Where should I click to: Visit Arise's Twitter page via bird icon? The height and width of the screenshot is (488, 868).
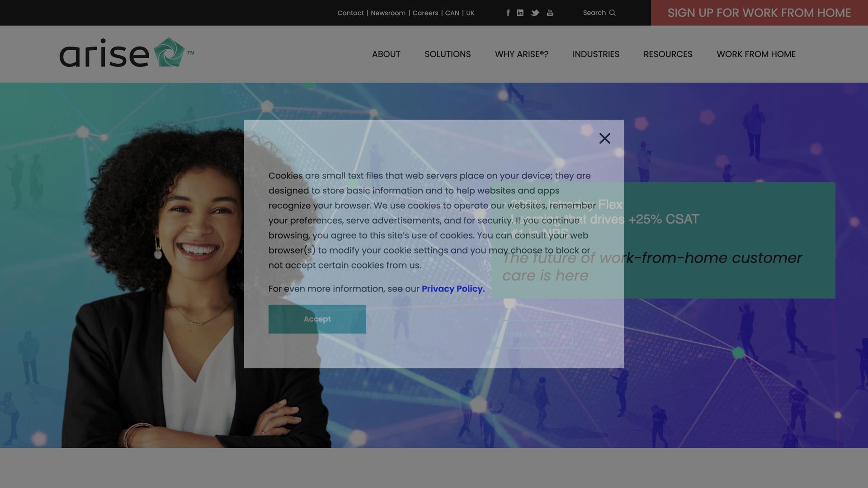(x=535, y=13)
